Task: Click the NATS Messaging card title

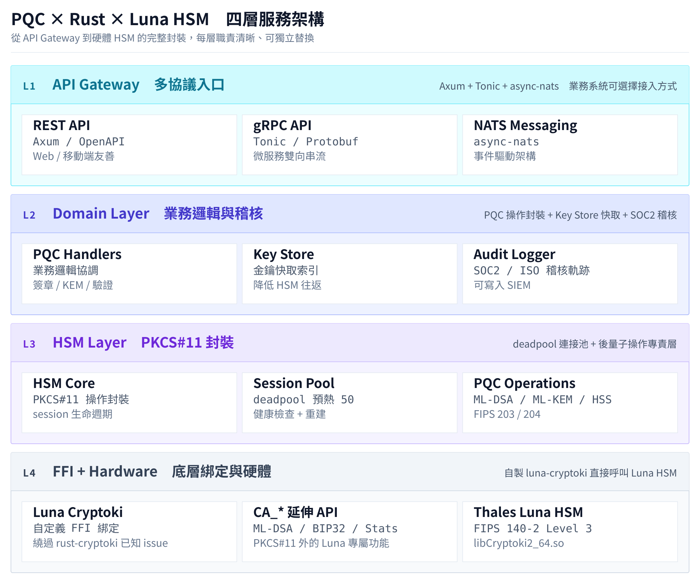Action: coord(525,125)
